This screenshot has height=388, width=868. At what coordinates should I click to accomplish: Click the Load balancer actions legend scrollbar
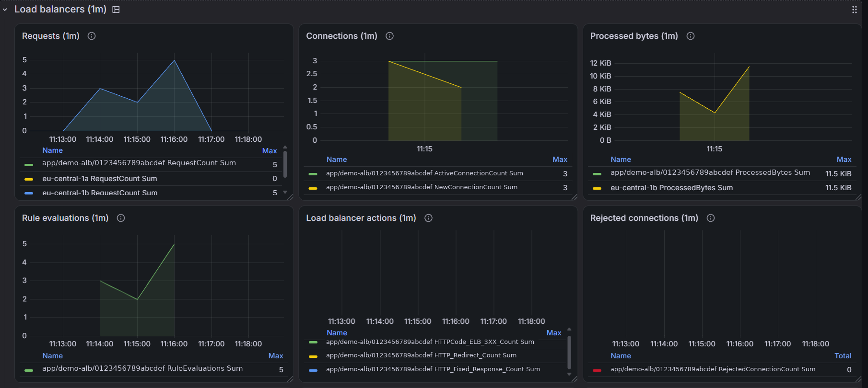click(x=569, y=352)
